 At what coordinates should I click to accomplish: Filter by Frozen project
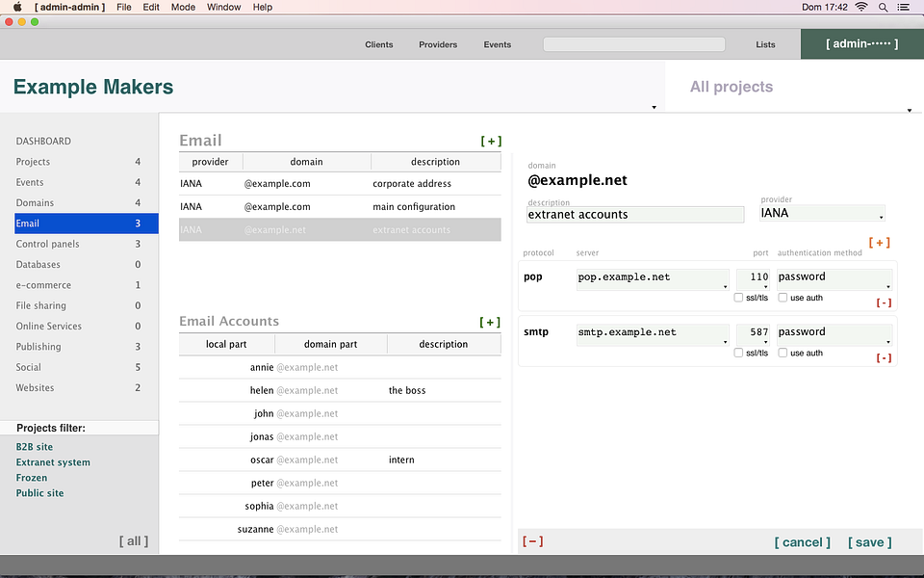[31, 478]
